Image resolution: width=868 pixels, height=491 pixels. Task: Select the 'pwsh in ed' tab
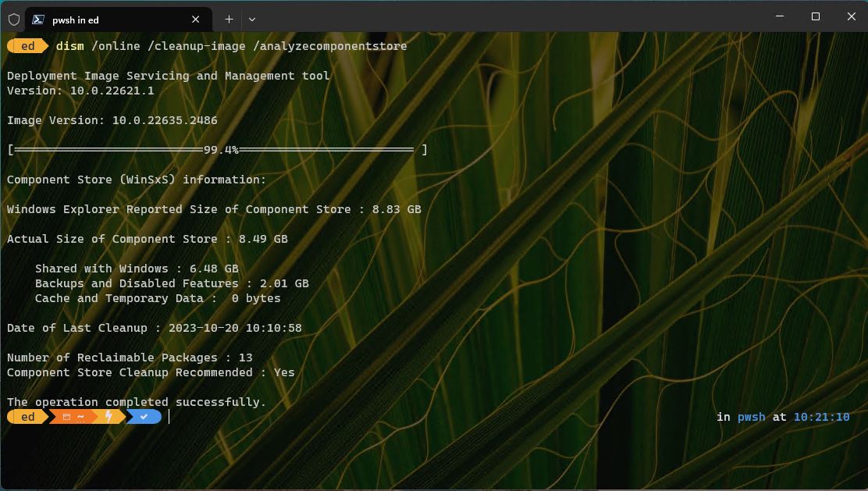[109, 20]
